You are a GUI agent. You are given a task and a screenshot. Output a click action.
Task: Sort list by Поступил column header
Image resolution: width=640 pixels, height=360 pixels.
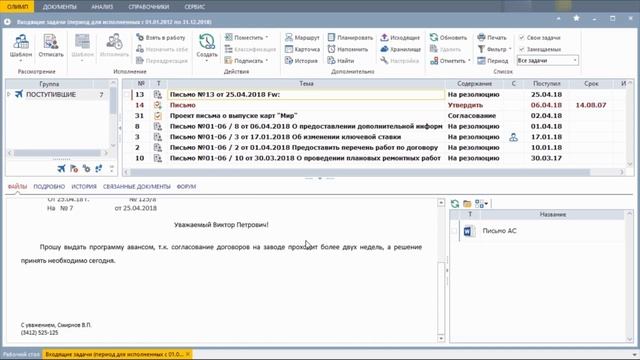tap(547, 84)
